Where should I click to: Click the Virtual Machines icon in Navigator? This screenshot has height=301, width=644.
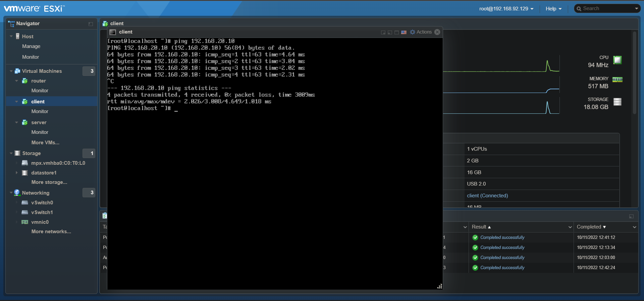click(18, 71)
